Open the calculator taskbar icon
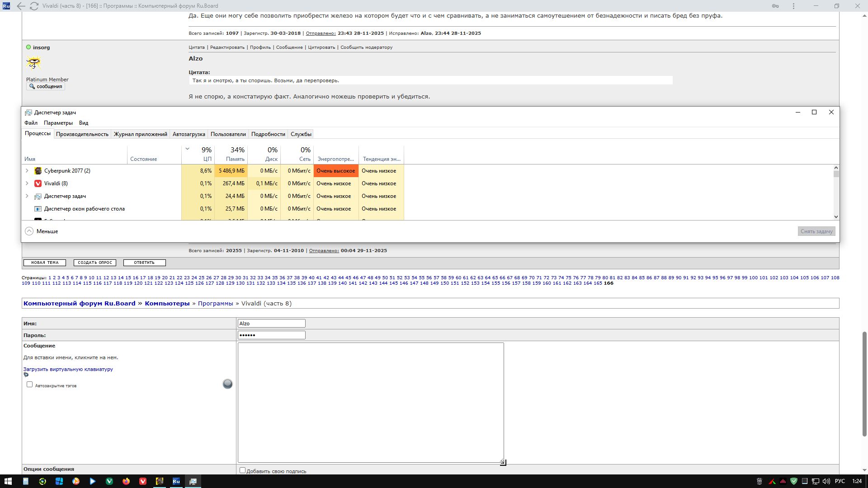 26,481
